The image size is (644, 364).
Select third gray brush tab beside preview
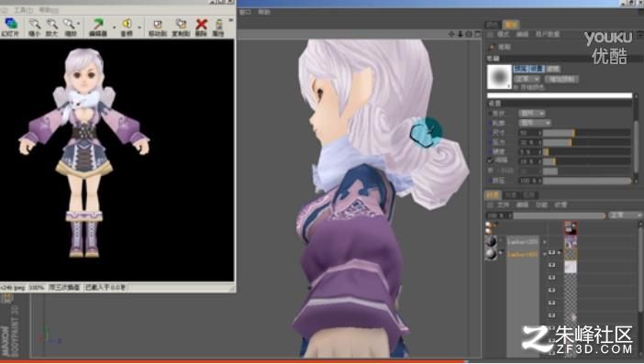coord(553,69)
